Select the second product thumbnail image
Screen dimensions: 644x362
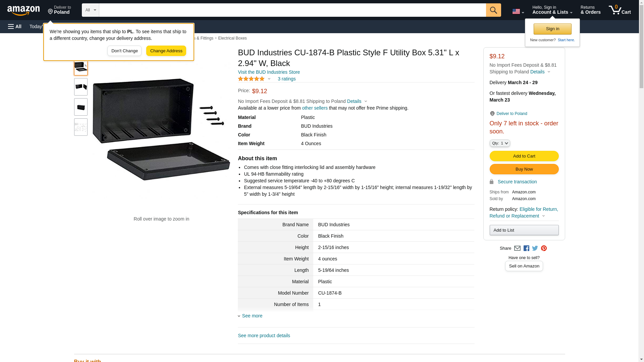pyautogui.click(x=81, y=87)
